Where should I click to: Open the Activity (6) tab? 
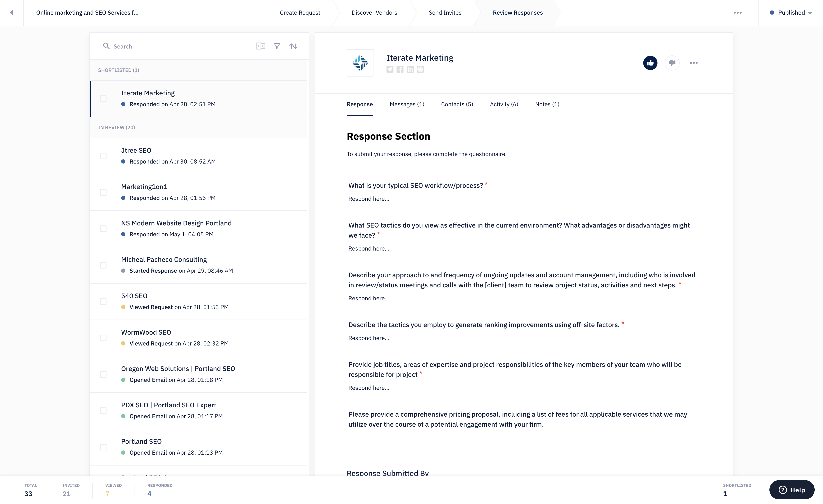504,104
